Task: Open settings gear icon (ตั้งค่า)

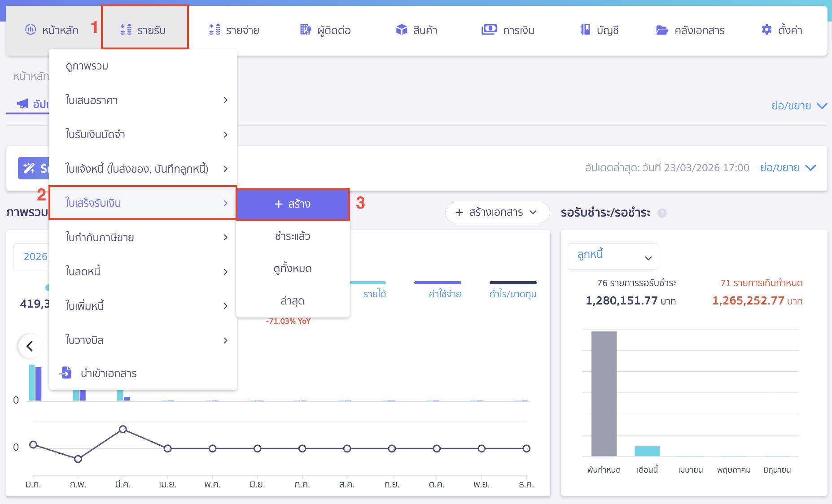Action: (x=766, y=30)
